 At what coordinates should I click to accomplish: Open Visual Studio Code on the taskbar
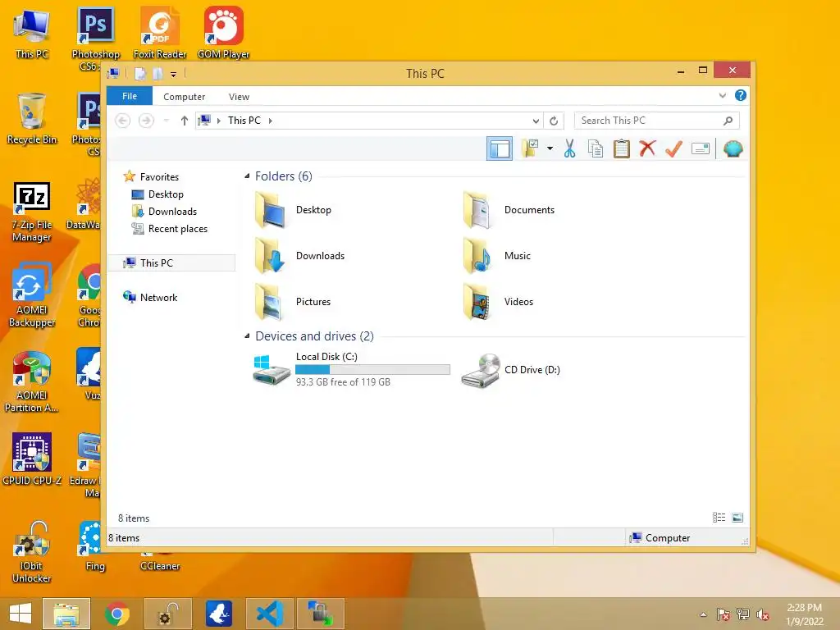(269, 614)
